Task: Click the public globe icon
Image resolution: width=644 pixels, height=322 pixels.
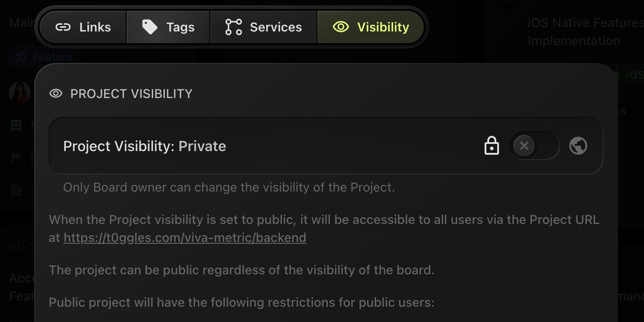Action: click(x=578, y=146)
